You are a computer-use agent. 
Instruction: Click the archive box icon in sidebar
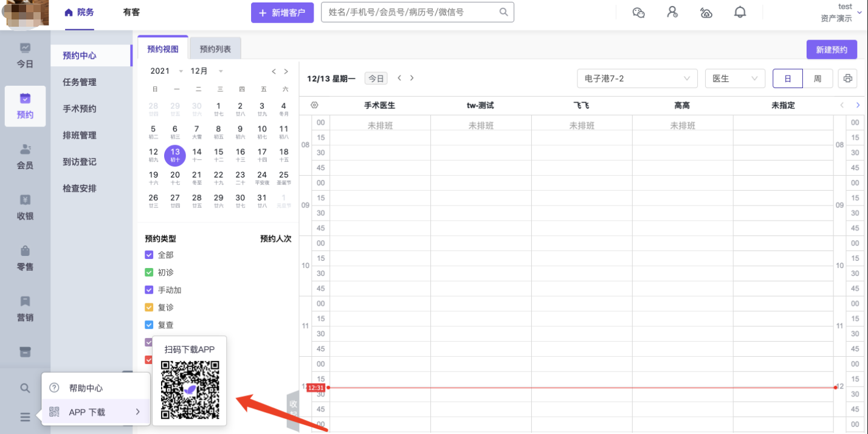[25, 352]
